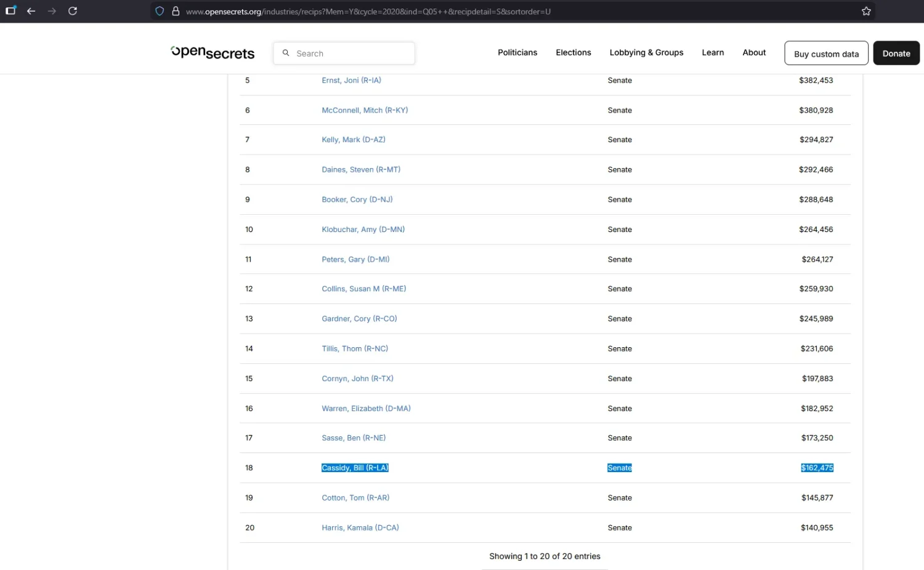Open Ernst, Joni (R-IA) profile
924x570 pixels.
click(351, 81)
